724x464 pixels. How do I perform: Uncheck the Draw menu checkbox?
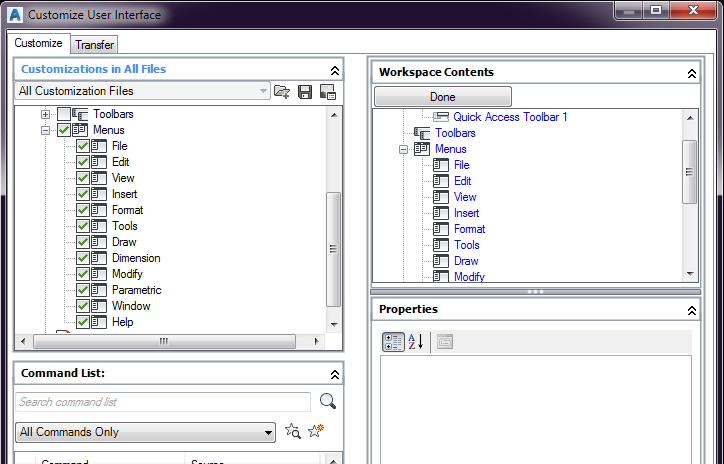(x=83, y=242)
